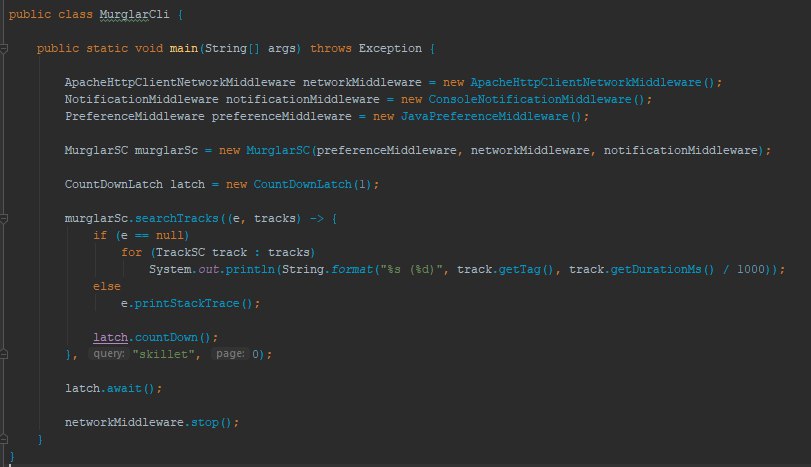Click the 'TrackSC' type in for loop

coord(180,252)
